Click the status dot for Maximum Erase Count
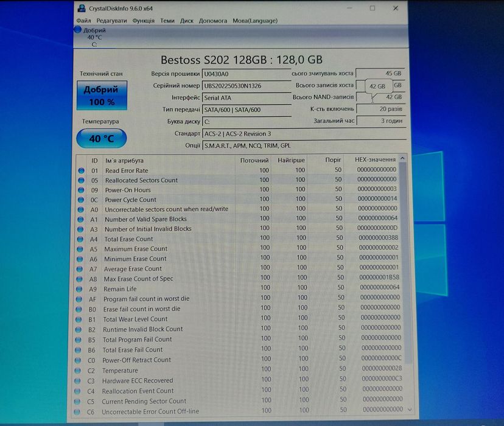 click(x=80, y=249)
